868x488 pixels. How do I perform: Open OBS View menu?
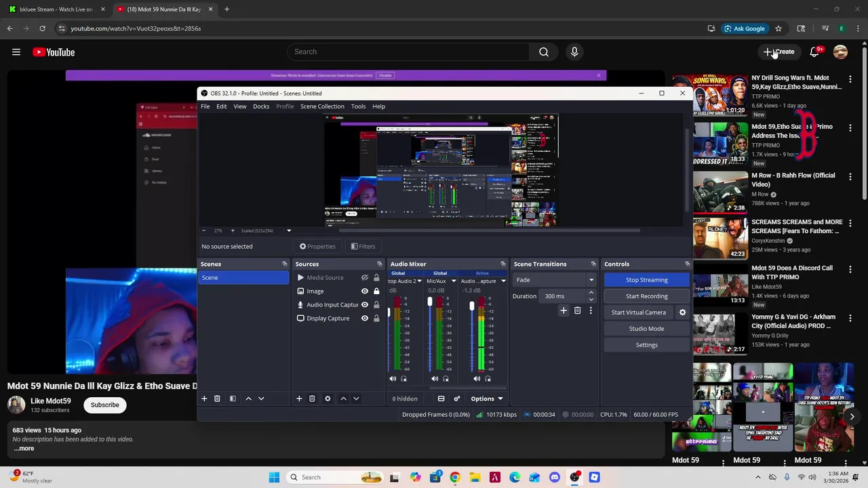pos(240,106)
